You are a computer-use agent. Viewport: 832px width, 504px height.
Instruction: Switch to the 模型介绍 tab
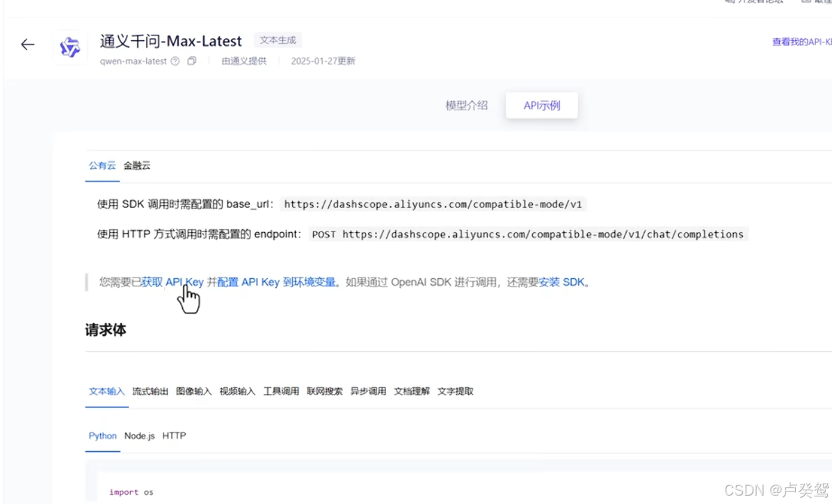[x=466, y=106]
